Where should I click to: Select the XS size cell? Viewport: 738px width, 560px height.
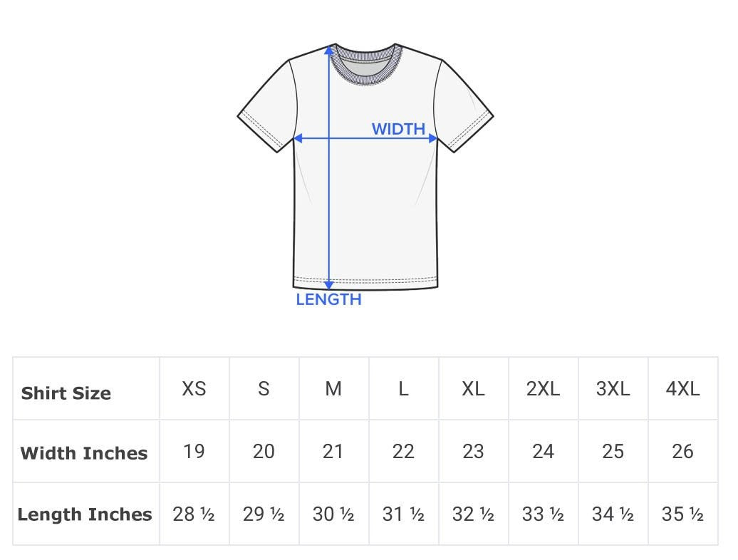194,388
